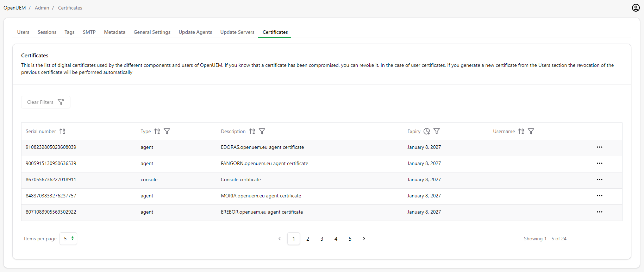
Task: Click FANGORN.openuem.eu agent certificate description
Action: [264, 163]
